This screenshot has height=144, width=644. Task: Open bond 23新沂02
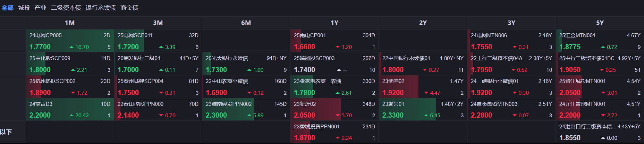[x=305, y=104]
